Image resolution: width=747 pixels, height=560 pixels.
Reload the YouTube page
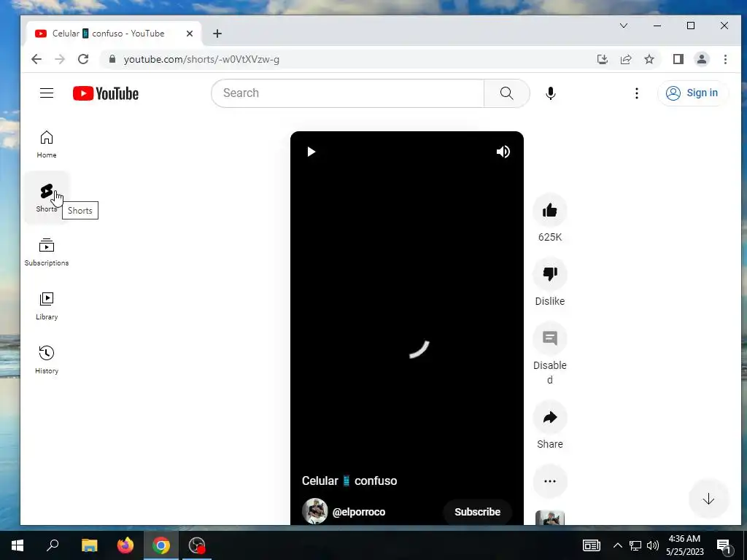click(83, 59)
